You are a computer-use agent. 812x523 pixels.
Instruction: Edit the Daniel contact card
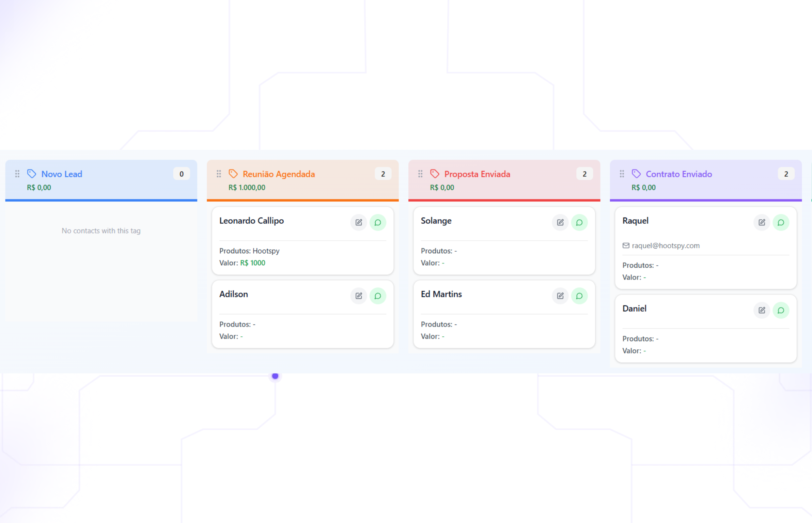762,310
